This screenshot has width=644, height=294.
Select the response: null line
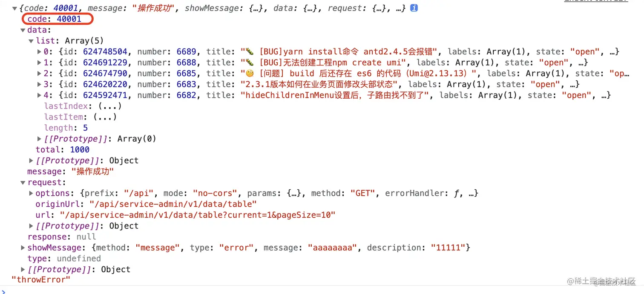pos(62,237)
